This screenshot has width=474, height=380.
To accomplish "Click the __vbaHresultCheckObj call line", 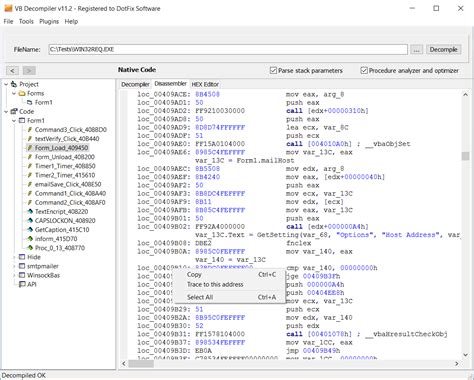I will pos(292,334).
